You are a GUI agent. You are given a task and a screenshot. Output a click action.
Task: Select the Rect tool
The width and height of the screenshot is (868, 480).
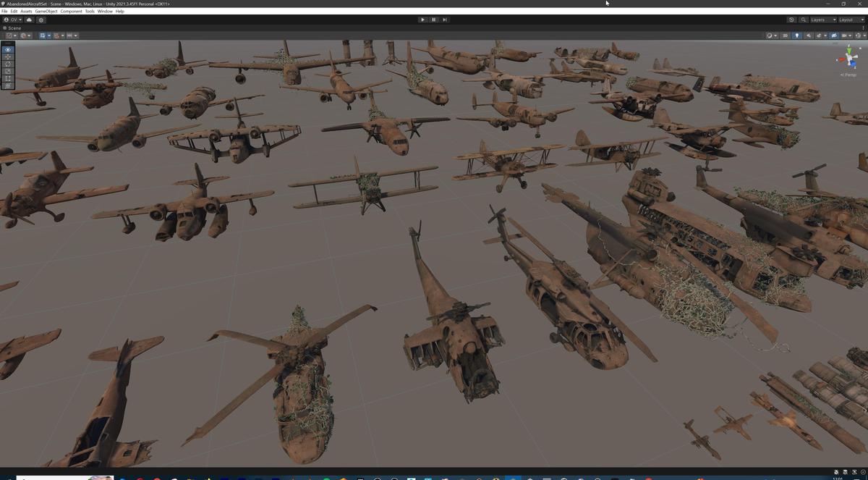coord(8,78)
